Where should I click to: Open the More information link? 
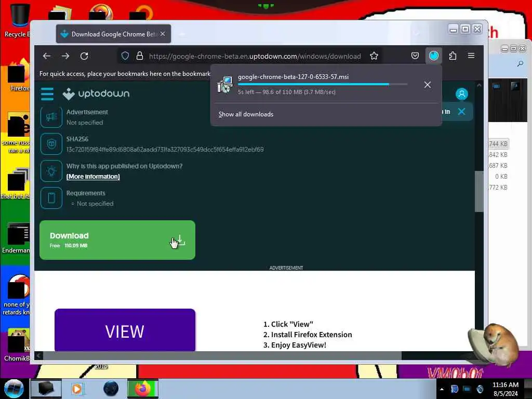(93, 177)
